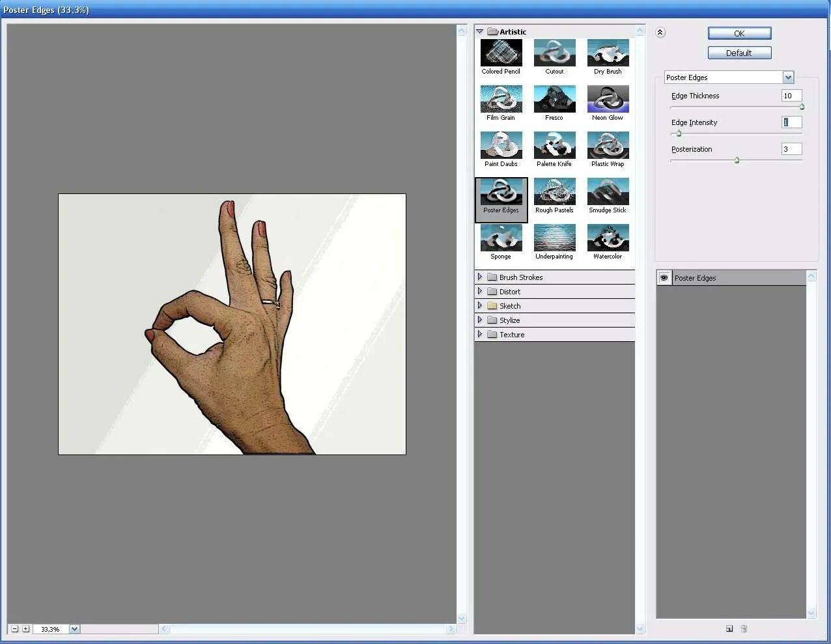
Task: Zoom out the preview with minus button
Action: click(15, 629)
